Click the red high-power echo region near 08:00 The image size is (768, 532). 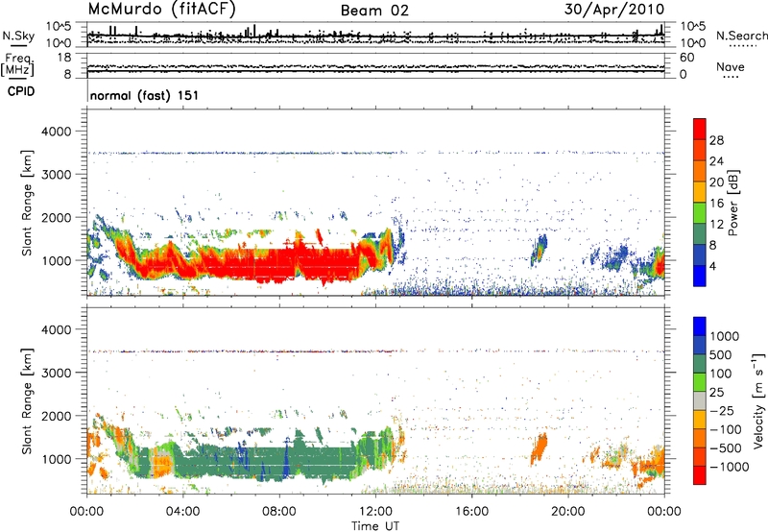(279, 264)
